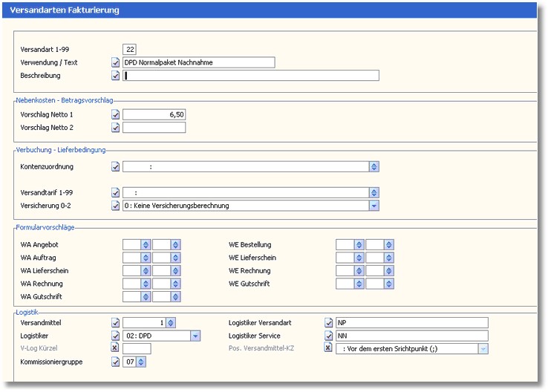Click into the Beschreibung text field

[252, 75]
